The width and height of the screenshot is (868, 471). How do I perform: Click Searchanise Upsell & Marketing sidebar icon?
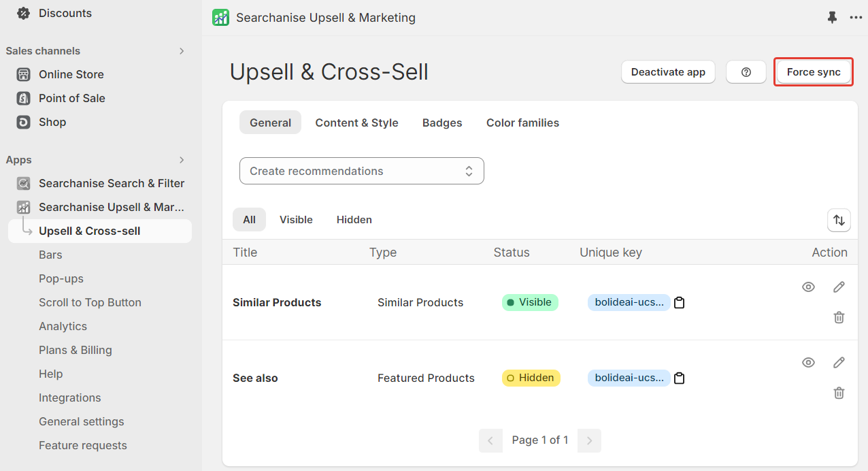[23, 207]
